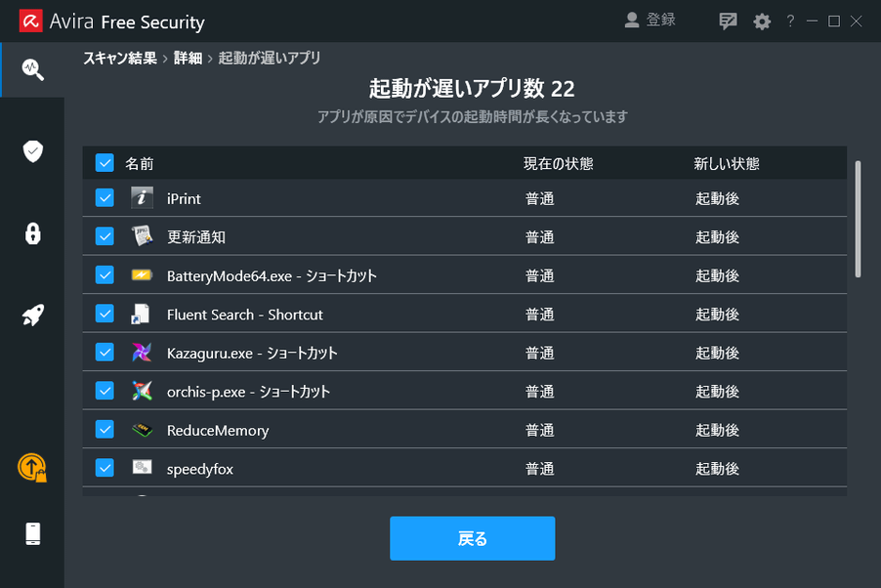This screenshot has height=588, width=881.
Task: Uncheck the orchis-p.exe checkbox
Action: pyautogui.click(x=105, y=391)
